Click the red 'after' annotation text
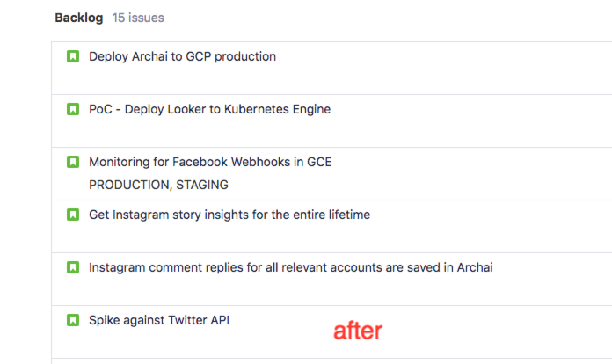Screen dimensions: 612x364 (358, 331)
